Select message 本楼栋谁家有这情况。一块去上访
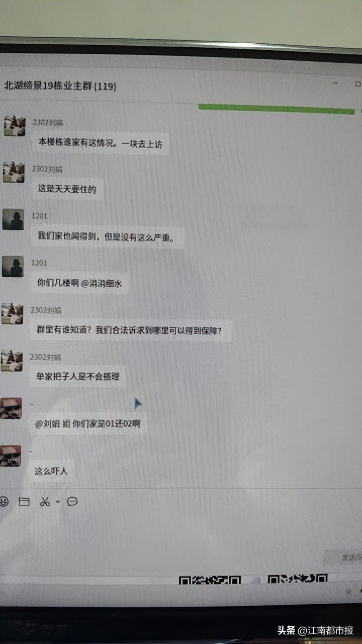Image resolution: width=362 pixels, height=644 pixels. (101, 143)
